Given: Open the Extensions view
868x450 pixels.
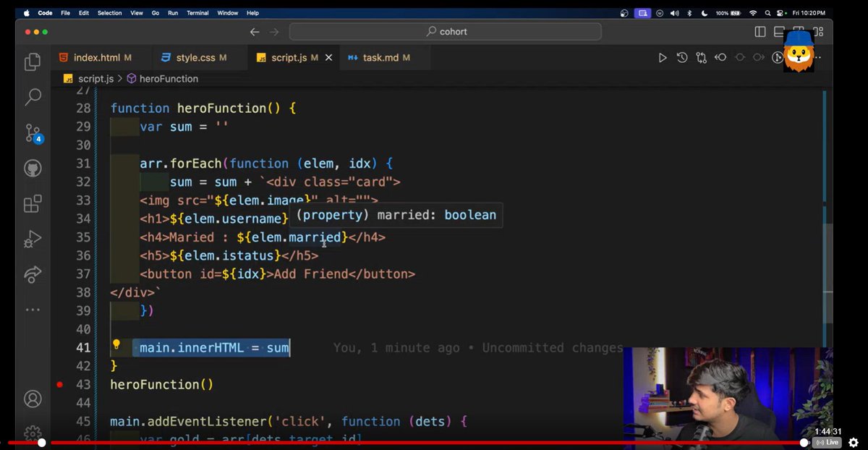Looking at the screenshot, I should click(32, 203).
